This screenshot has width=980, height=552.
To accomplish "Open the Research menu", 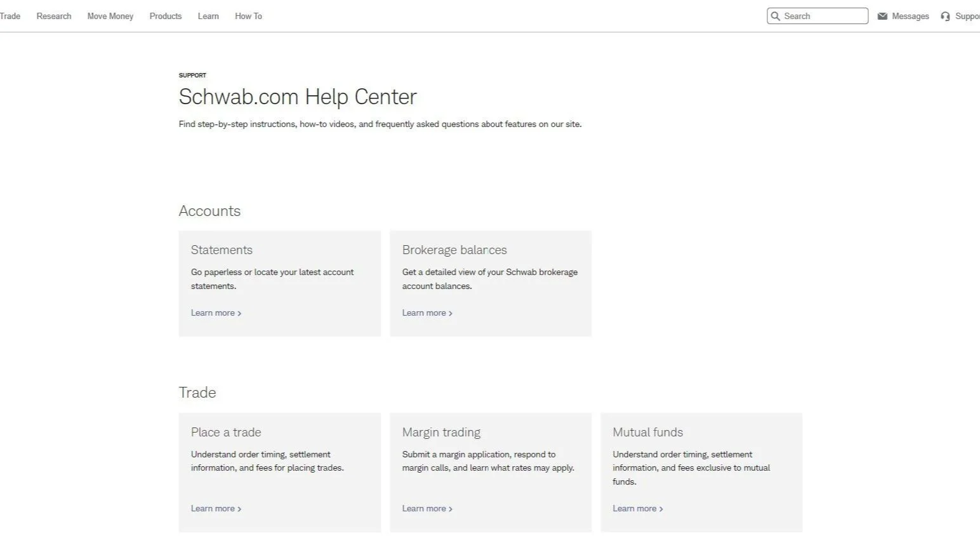I will (x=54, y=16).
